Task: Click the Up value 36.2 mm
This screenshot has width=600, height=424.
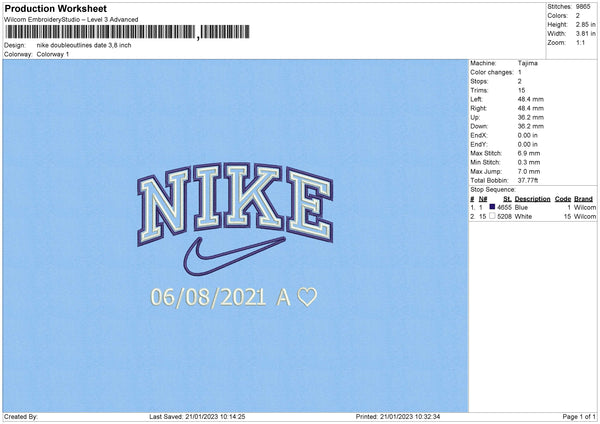Action: (x=531, y=117)
